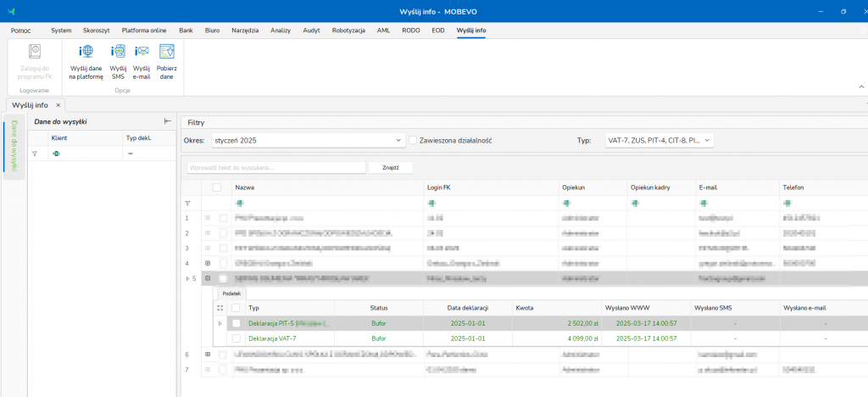This screenshot has height=397, width=868.
Task: Sort grid by Nazwa column header
Action: point(244,187)
